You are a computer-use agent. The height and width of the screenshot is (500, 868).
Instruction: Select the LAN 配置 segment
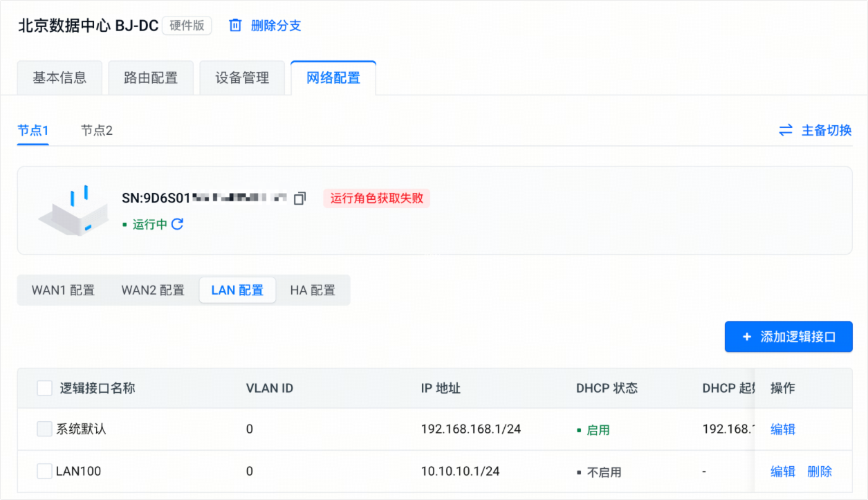[237, 290]
